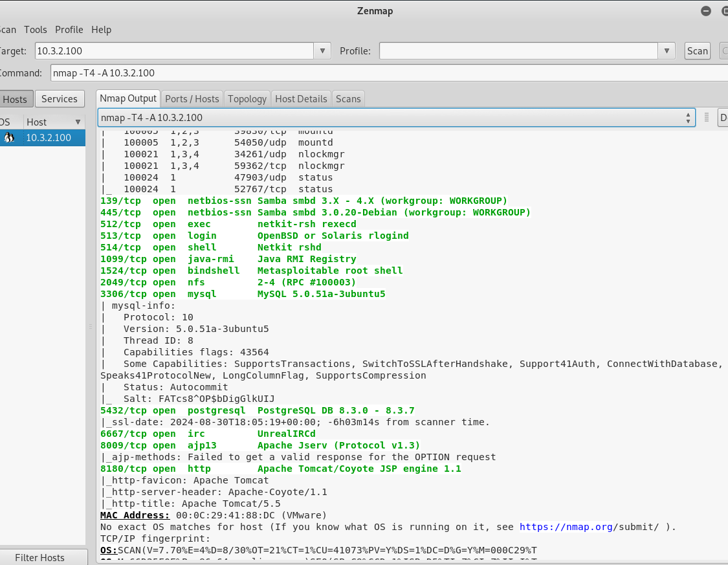Click the Linux penguin OS icon for host

point(8,138)
